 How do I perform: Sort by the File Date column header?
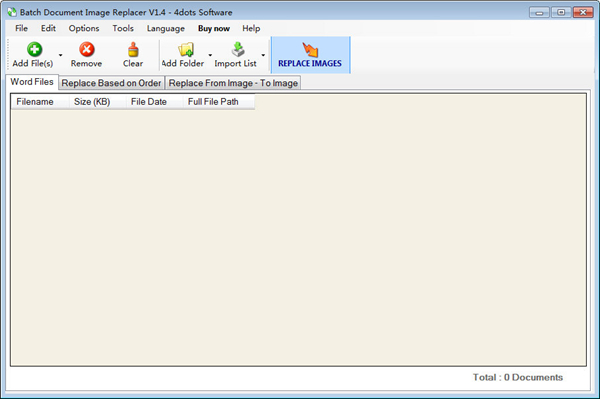click(x=155, y=102)
